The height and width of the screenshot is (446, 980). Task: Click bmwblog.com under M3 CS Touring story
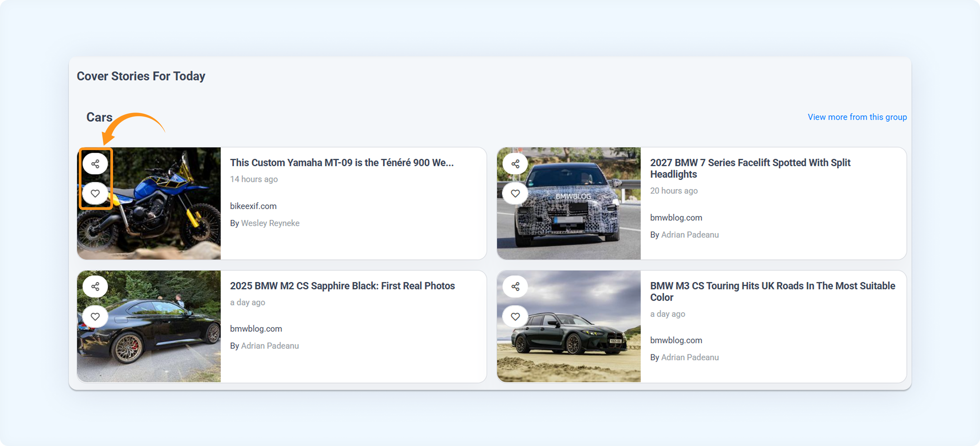click(675, 340)
